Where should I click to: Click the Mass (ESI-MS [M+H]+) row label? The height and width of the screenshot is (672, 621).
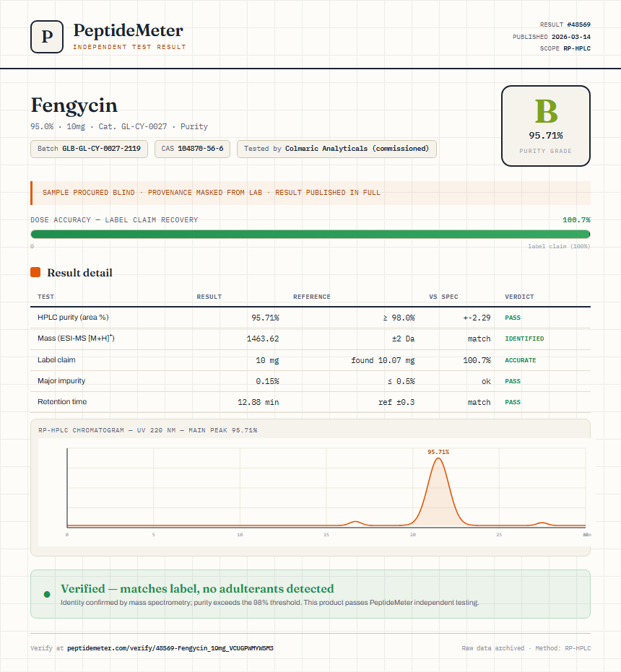coord(76,338)
